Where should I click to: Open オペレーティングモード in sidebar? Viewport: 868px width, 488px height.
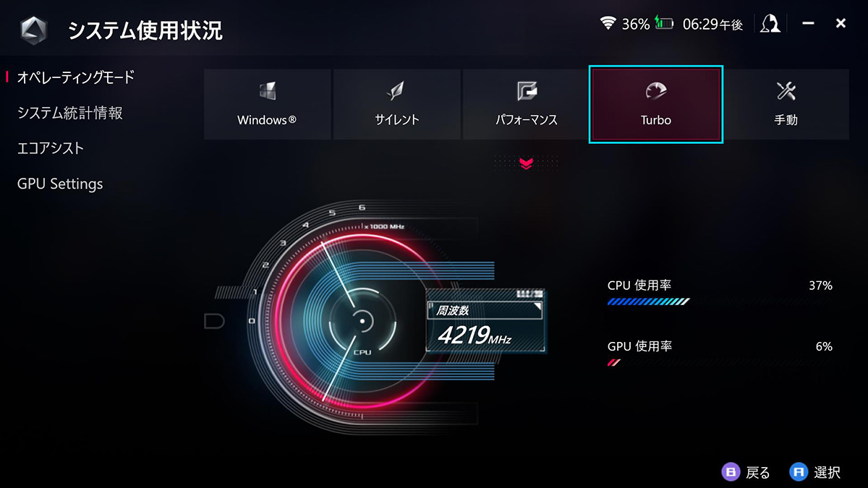[x=76, y=77]
